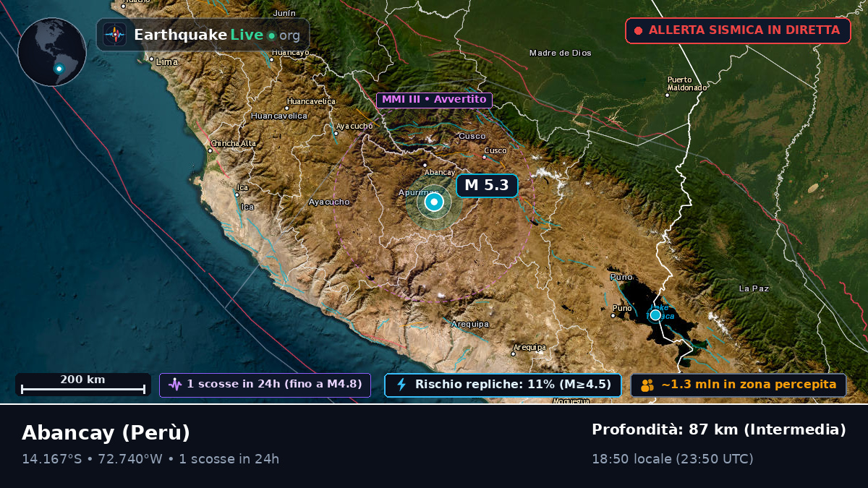
Task: Click the "1 scosse in 24h (fino a M4.8)" text
Action: tap(274, 385)
